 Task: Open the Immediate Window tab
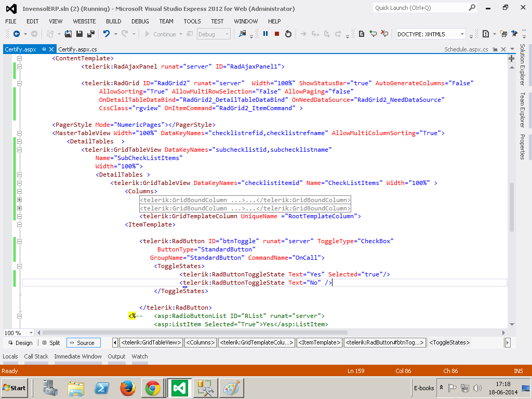point(78,356)
